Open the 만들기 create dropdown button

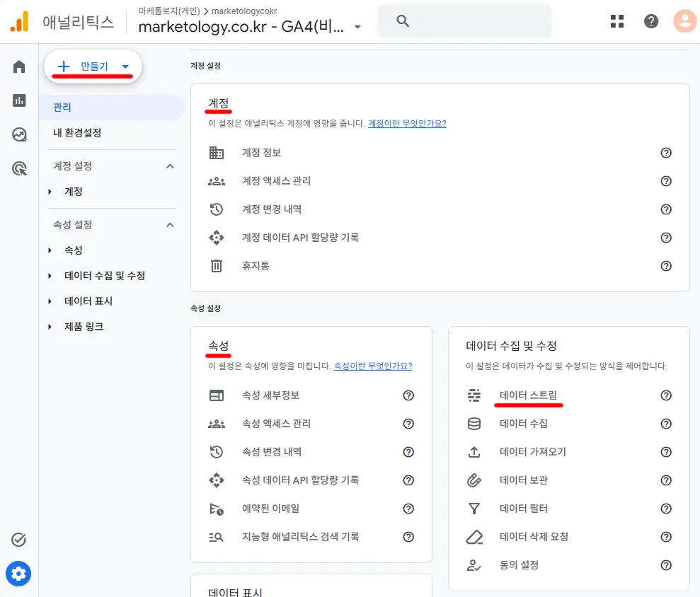tap(93, 66)
